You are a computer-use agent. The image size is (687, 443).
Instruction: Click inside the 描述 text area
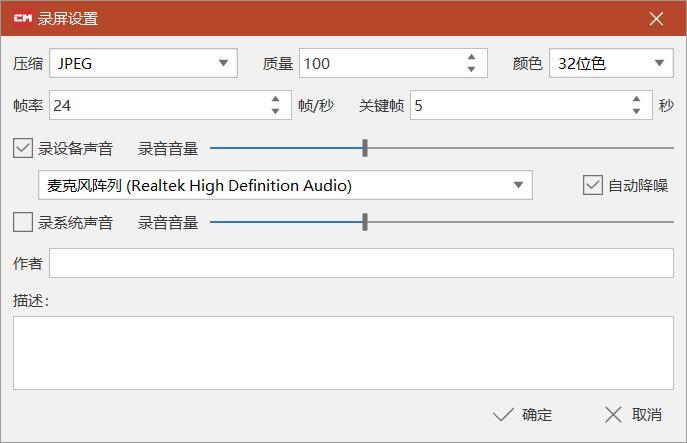click(x=343, y=353)
